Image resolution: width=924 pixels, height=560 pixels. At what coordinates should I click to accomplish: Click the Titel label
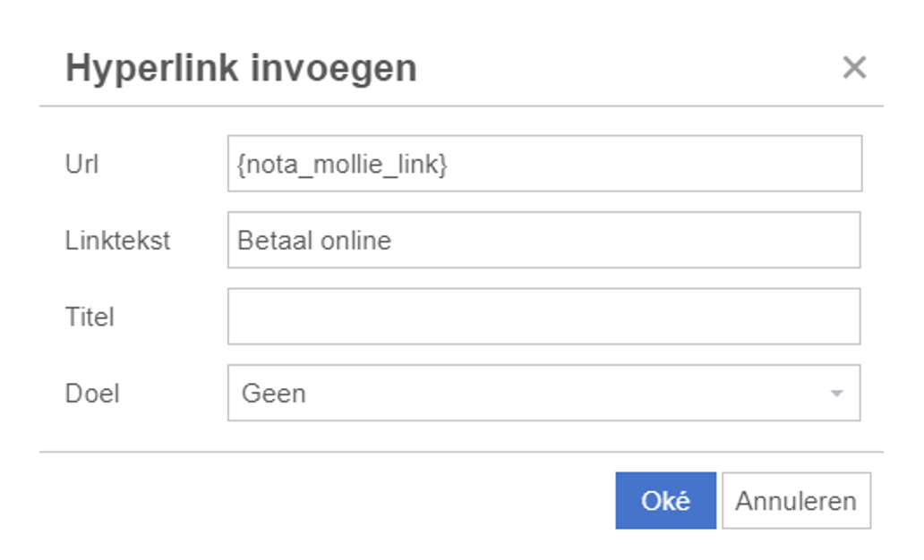pos(90,316)
